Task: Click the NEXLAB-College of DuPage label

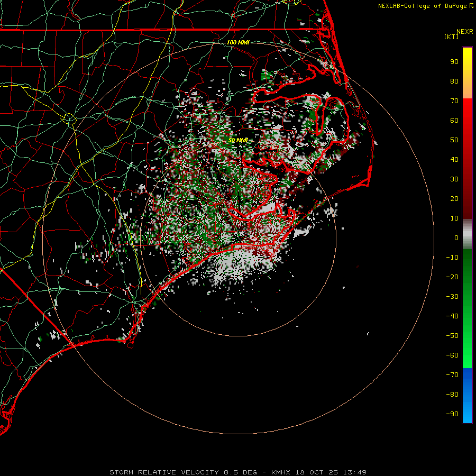Action: tap(425, 6)
